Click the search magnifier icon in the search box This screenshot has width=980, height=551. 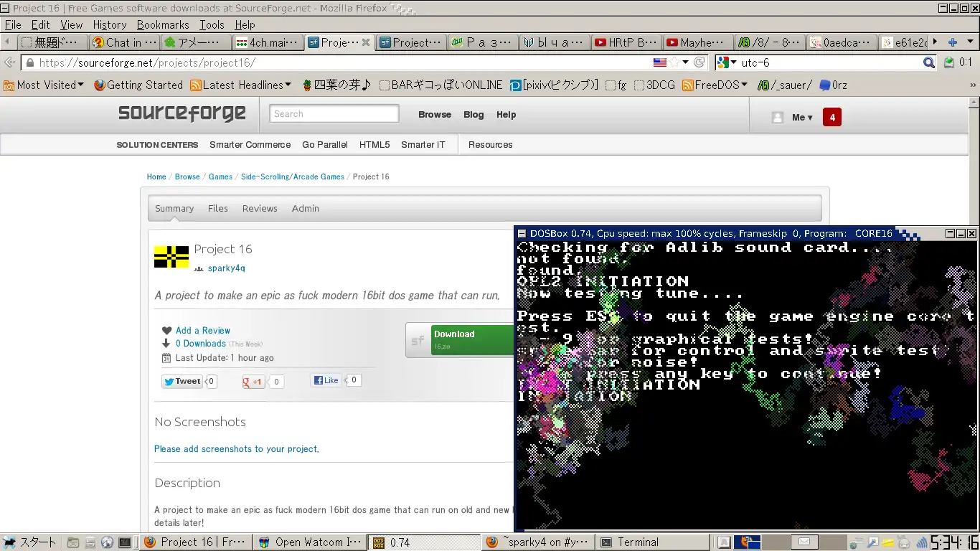pyautogui.click(x=929, y=62)
